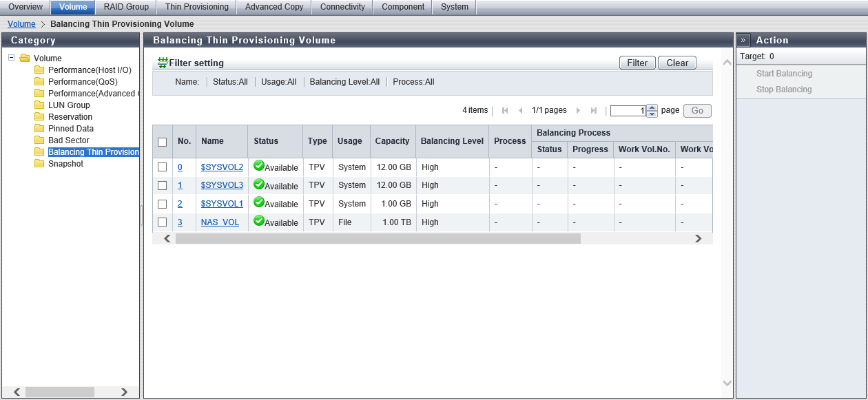Collapse the Action panel with double-arrow icon
Image resolution: width=868 pixels, height=400 pixels.
[744, 40]
